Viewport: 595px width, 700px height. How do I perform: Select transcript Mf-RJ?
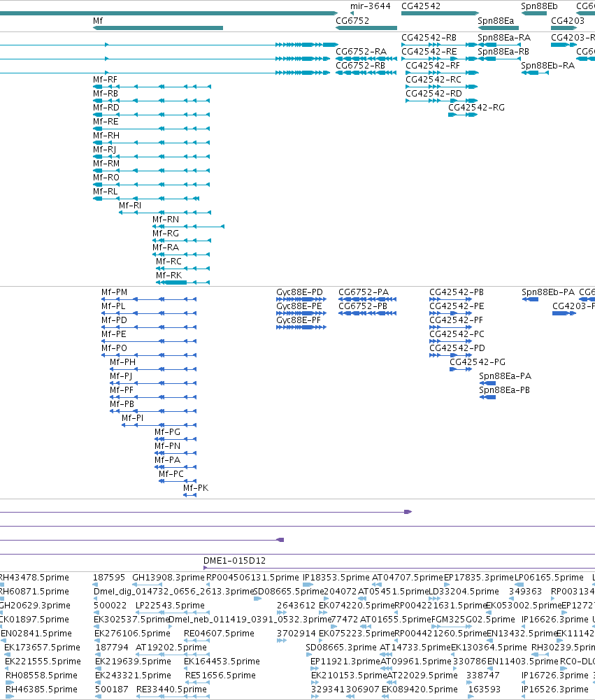[x=104, y=150]
